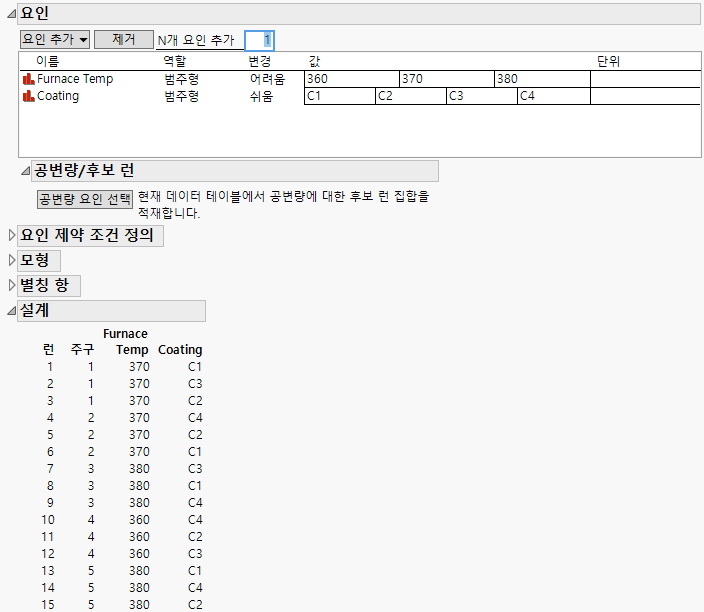
Task: Click the 공변량 요인 선택 button
Action: [x=85, y=199]
